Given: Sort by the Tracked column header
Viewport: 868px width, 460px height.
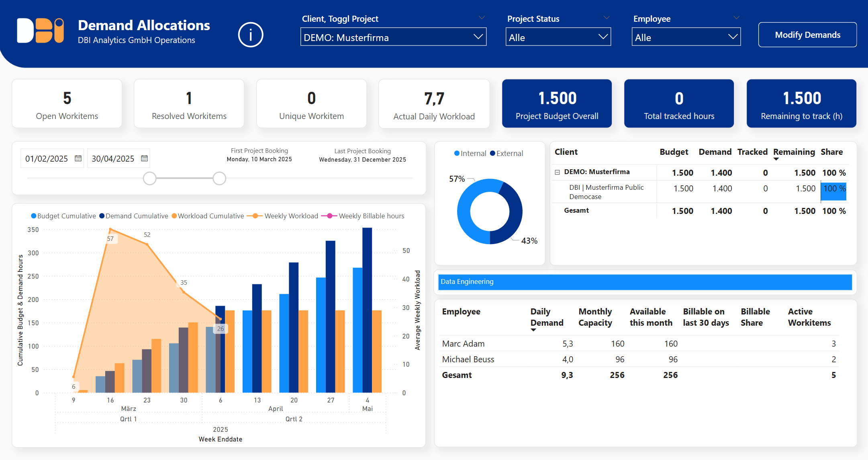Looking at the screenshot, I should [x=752, y=152].
